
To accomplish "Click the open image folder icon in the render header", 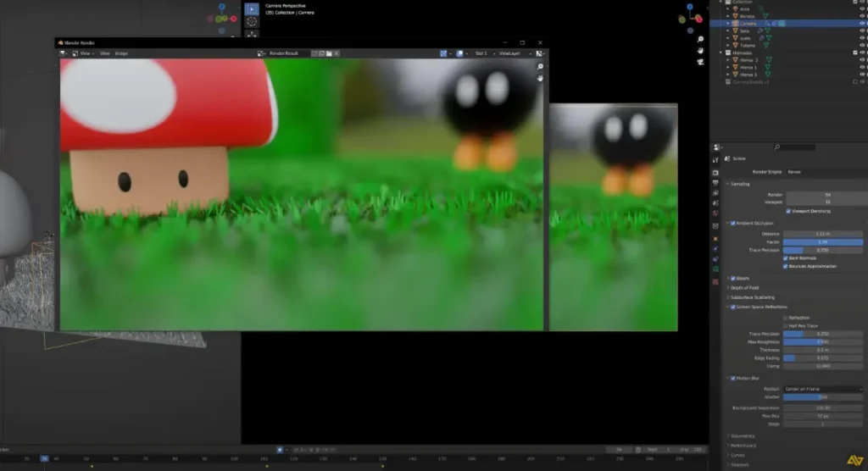I will [x=329, y=53].
